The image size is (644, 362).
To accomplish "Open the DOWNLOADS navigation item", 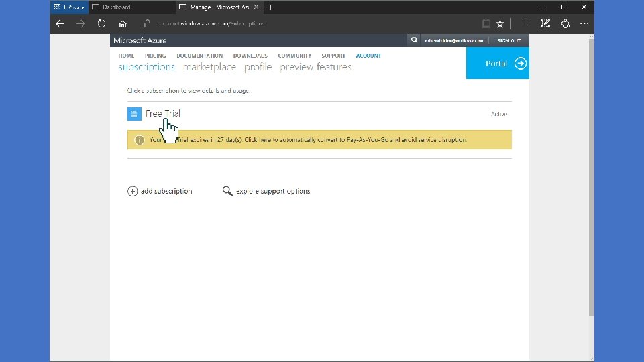I will coord(250,56).
